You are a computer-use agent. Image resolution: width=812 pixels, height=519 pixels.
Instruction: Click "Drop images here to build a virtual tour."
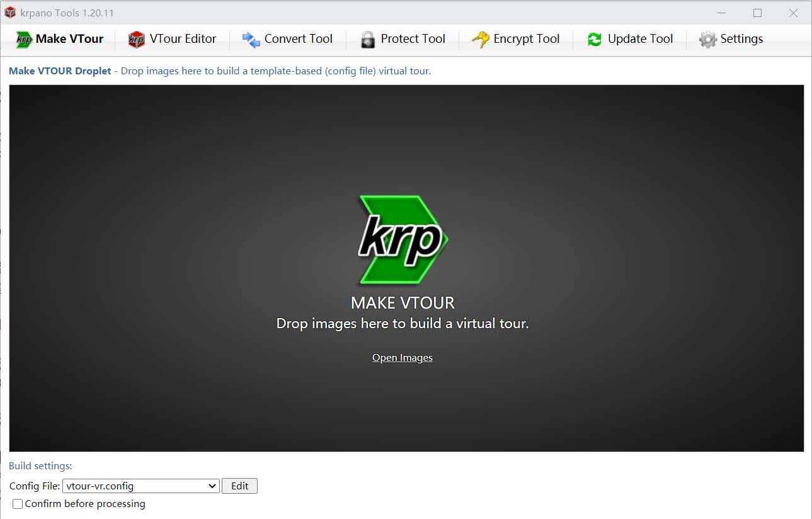tap(403, 324)
